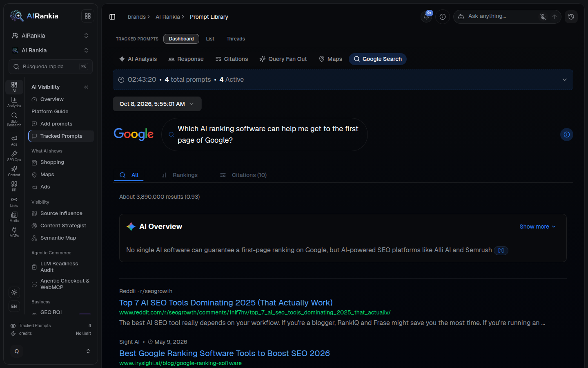
Task: Switch to the List tab
Action: click(210, 39)
